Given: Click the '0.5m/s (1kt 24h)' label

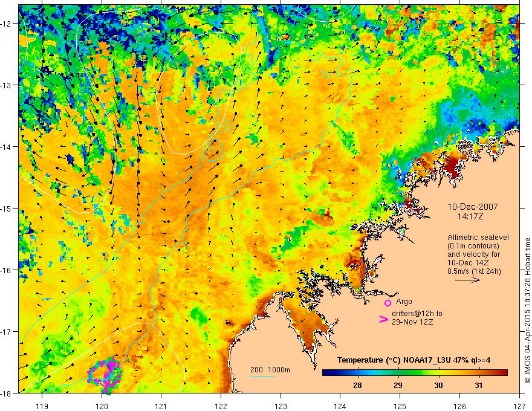Looking at the screenshot, I should (x=474, y=271).
